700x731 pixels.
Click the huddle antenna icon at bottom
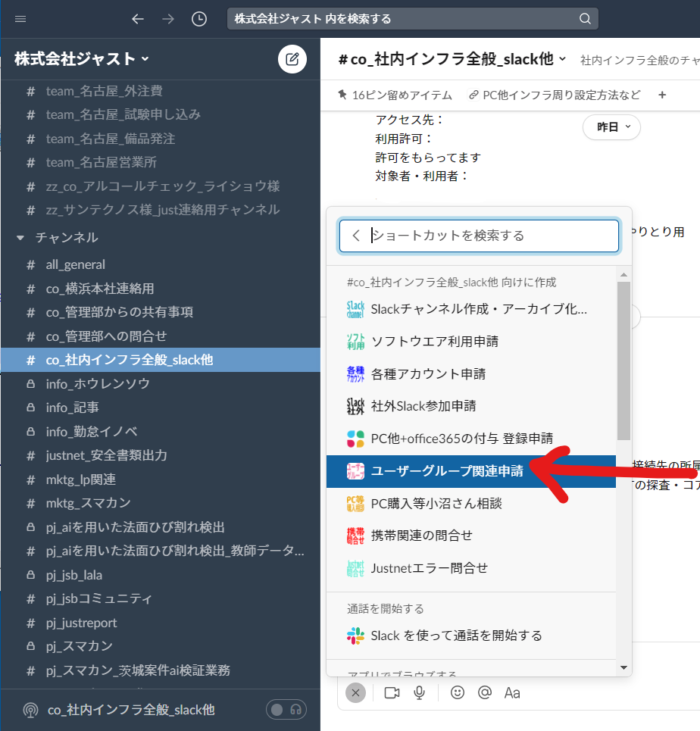(x=31, y=710)
